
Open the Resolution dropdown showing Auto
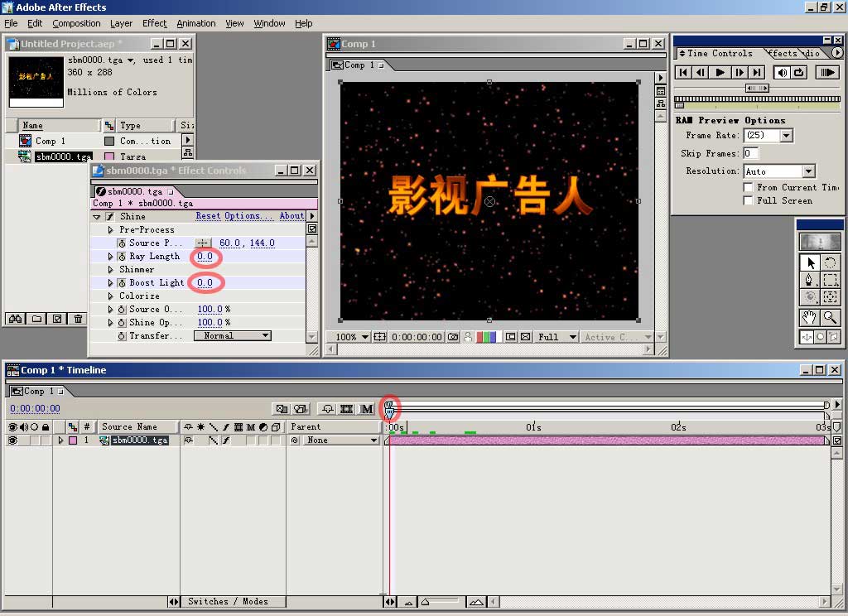[779, 171]
